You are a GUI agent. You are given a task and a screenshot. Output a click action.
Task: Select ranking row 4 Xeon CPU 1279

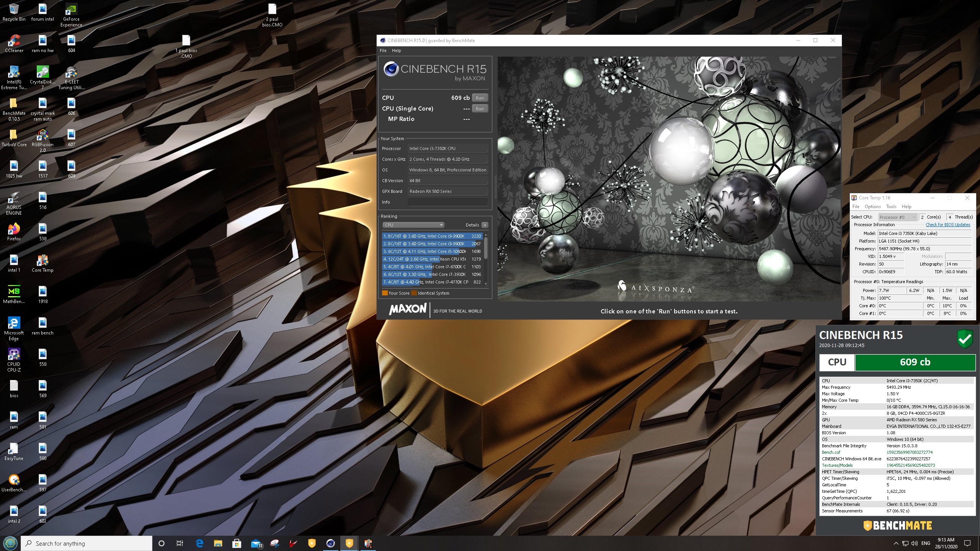(x=432, y=259)
